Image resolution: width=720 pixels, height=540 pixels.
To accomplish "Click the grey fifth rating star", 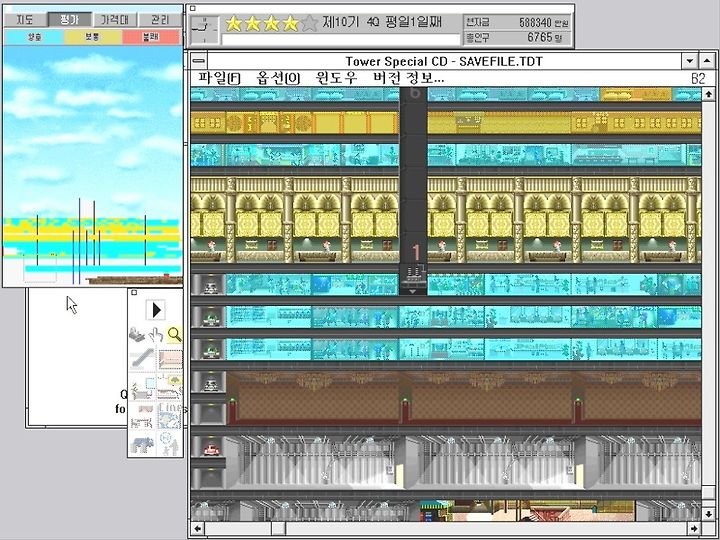I will (x=309, y=23).
